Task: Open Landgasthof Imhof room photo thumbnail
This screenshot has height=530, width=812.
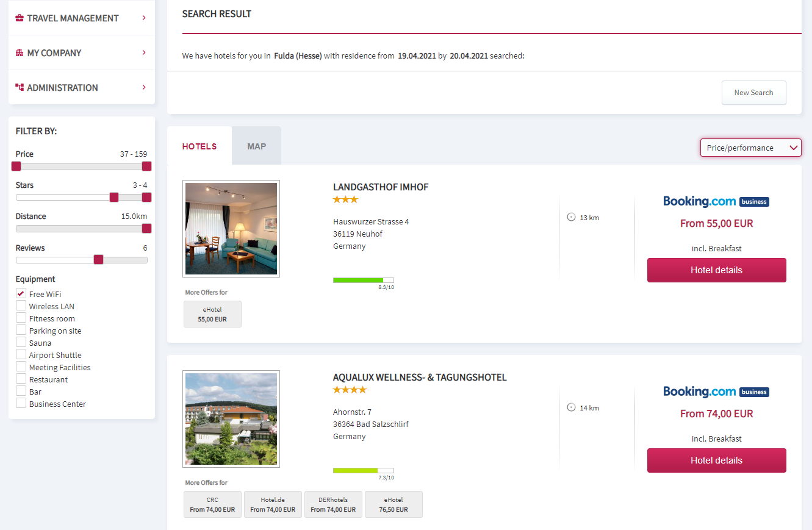Action: pyautogui.click(x=231, y=229)
